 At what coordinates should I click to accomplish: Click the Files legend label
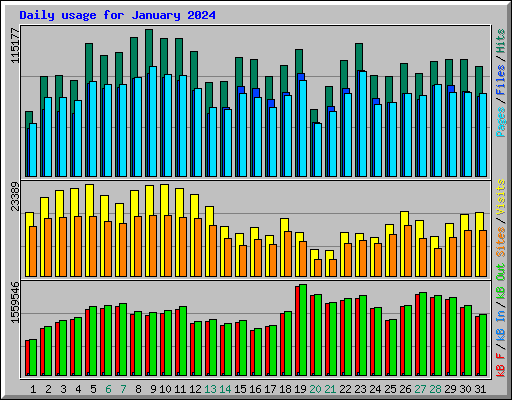(501, 80)
